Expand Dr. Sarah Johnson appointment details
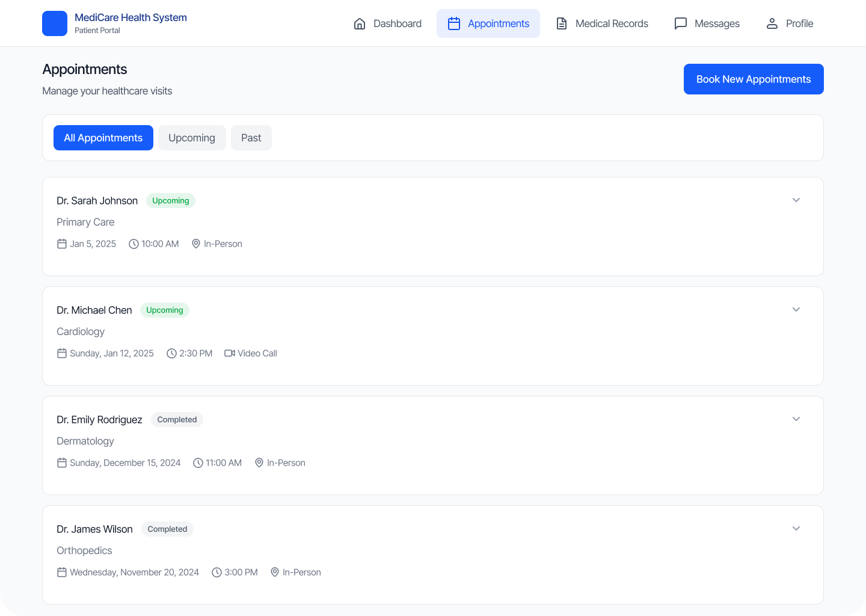The image size is (866, 616). pyautogui.click(x=796, y=200)
